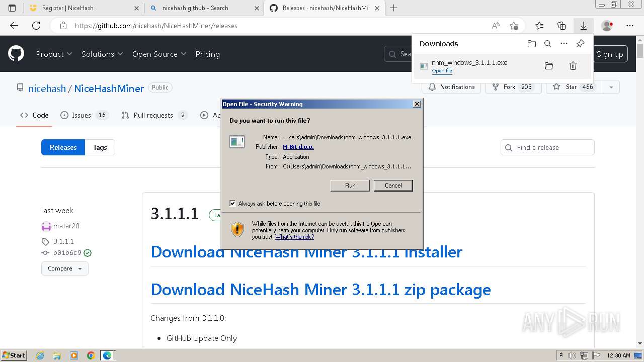
Task: Click Run in the security warning
Action: point(350,186)
